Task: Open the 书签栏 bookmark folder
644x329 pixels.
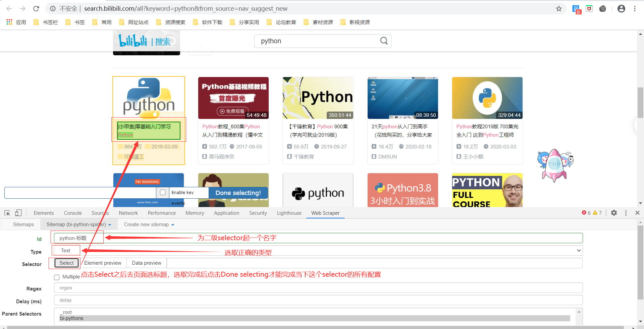Action: click(x=46, y=22)
